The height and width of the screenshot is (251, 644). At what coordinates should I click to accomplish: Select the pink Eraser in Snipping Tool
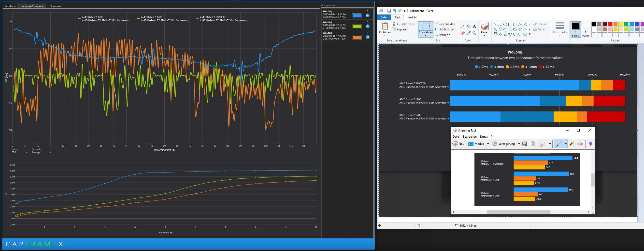580,144
